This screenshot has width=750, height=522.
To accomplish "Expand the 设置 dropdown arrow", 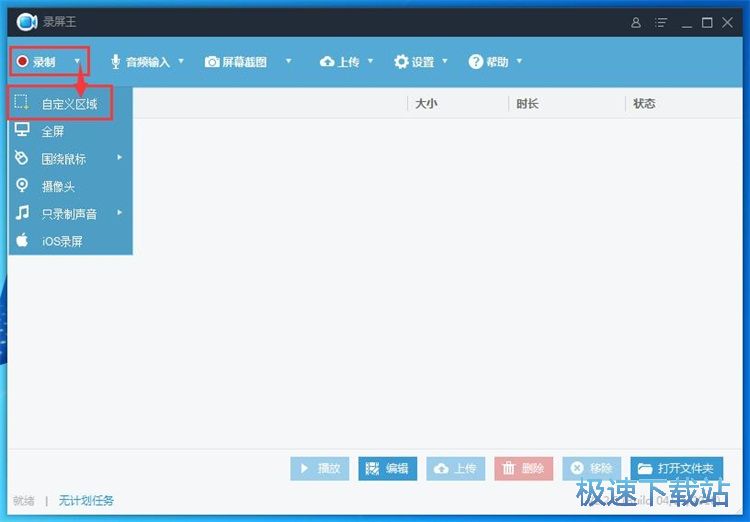I will (444, 61).
